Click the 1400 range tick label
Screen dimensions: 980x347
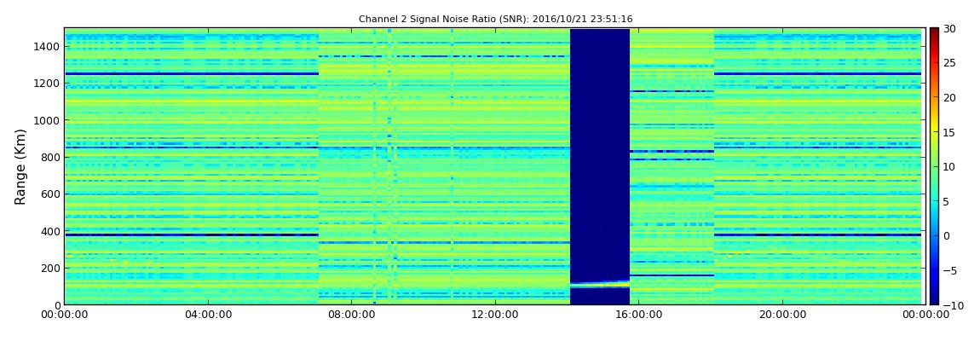click(48, 46)
